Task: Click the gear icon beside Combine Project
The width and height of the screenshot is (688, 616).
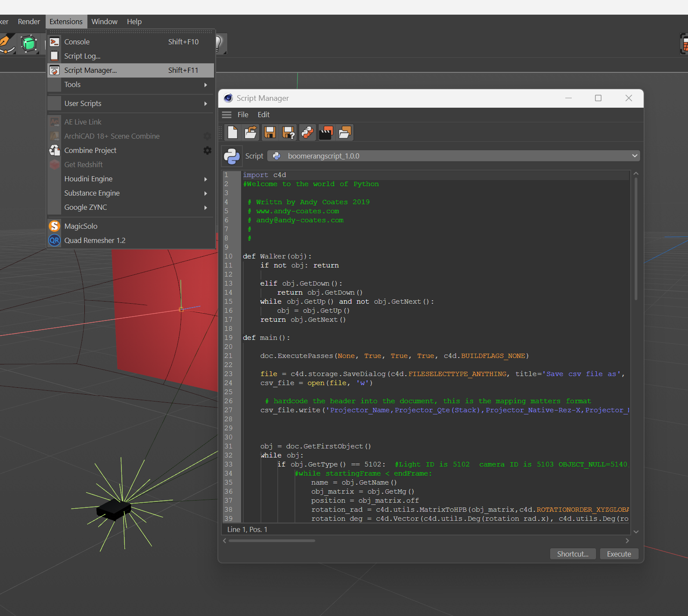Action: tap(207, 150)
